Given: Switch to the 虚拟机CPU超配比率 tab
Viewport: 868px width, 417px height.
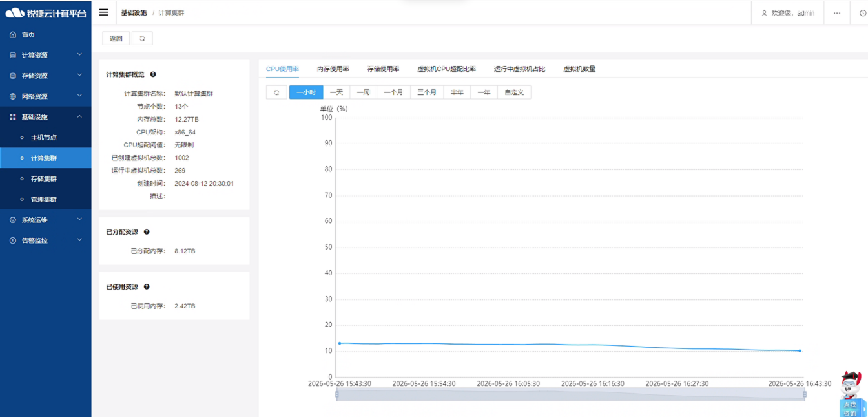Looking at the screenshot, I should (447, 69).
